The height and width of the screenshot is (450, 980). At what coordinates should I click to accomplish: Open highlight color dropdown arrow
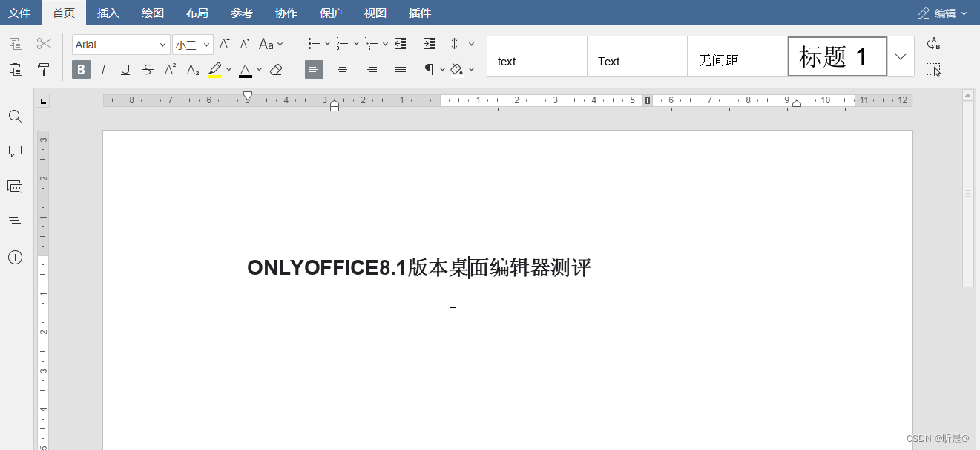click(228, 70)
